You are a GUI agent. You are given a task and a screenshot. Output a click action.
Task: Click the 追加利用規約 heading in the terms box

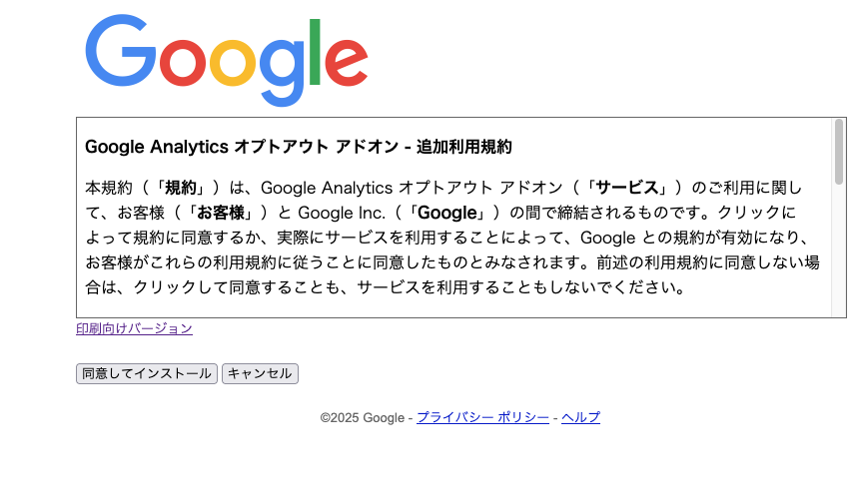(x=299, y=147)
